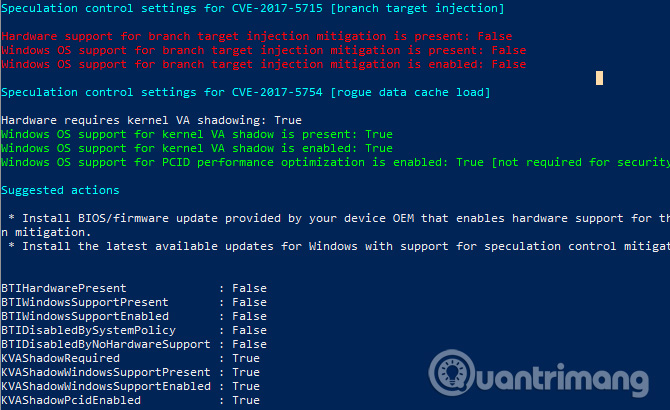Viewport: 670px width, 410px height.
Task: Click the BTIHardwarePresent property row
Action: point(134,288)
